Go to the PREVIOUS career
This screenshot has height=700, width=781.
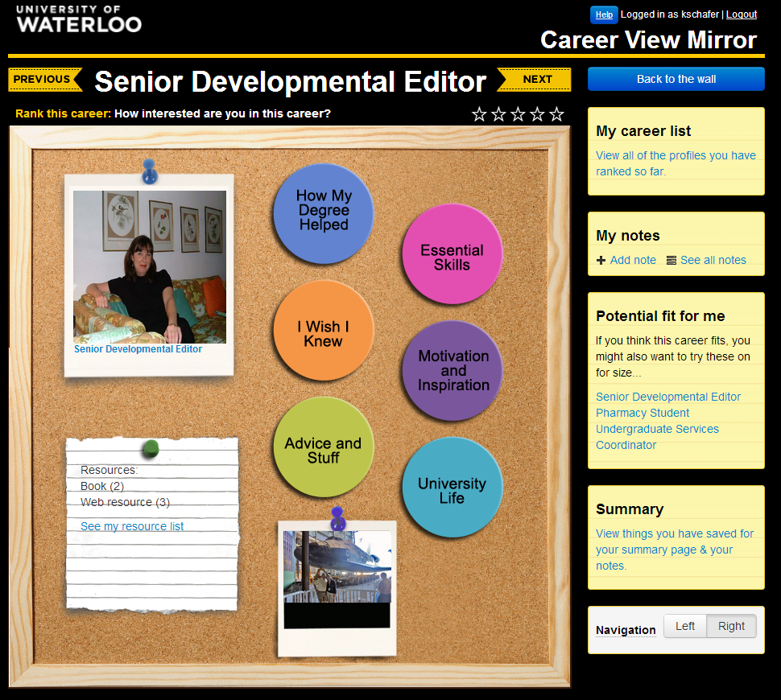[44, 80]
